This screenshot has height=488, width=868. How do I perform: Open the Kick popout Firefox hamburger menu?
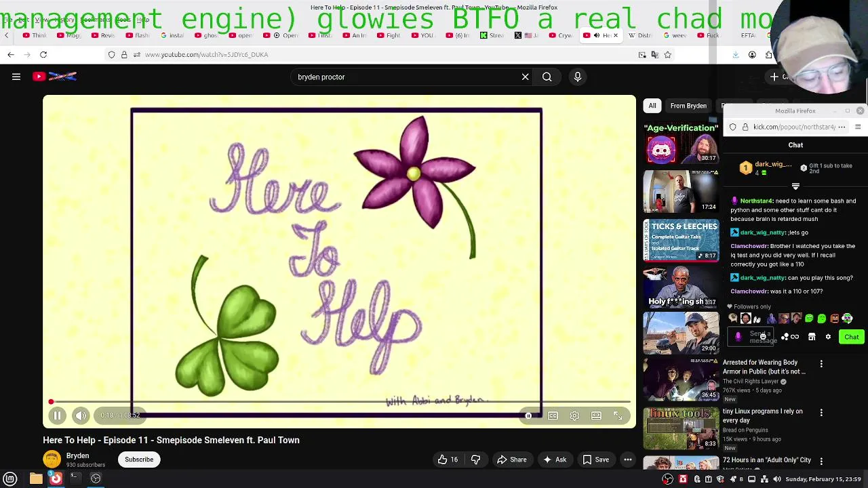(x=858, y=127)
